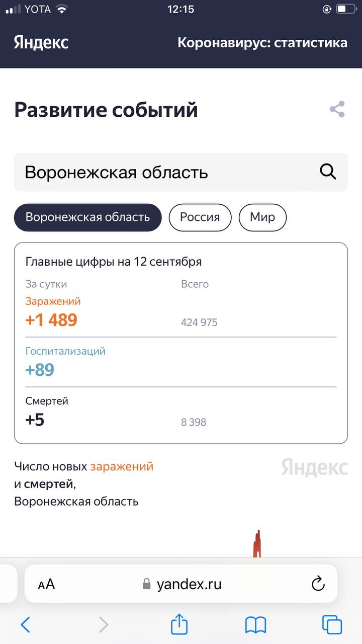
Task: Open the Safari share sheet icon
Action: (179, 624)
